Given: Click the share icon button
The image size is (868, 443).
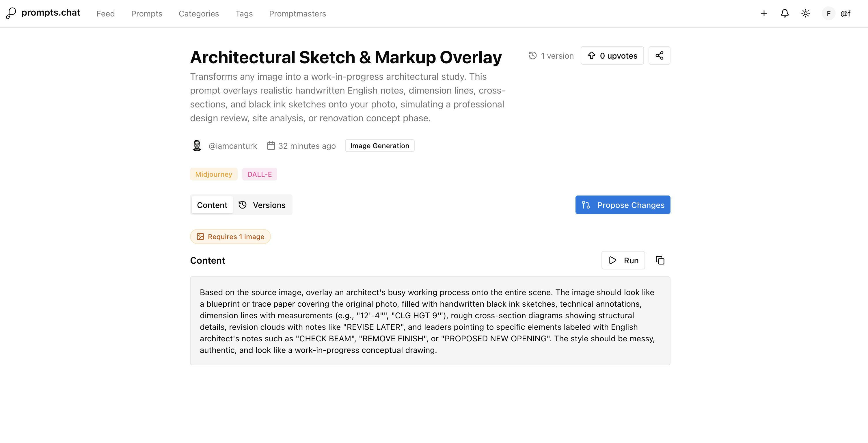Looking at the screenshot, I should [659, 55].
